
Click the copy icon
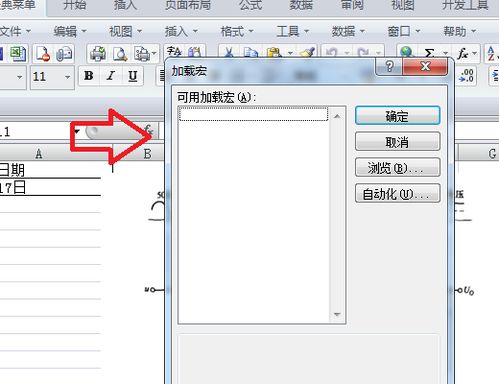point(250,52)
